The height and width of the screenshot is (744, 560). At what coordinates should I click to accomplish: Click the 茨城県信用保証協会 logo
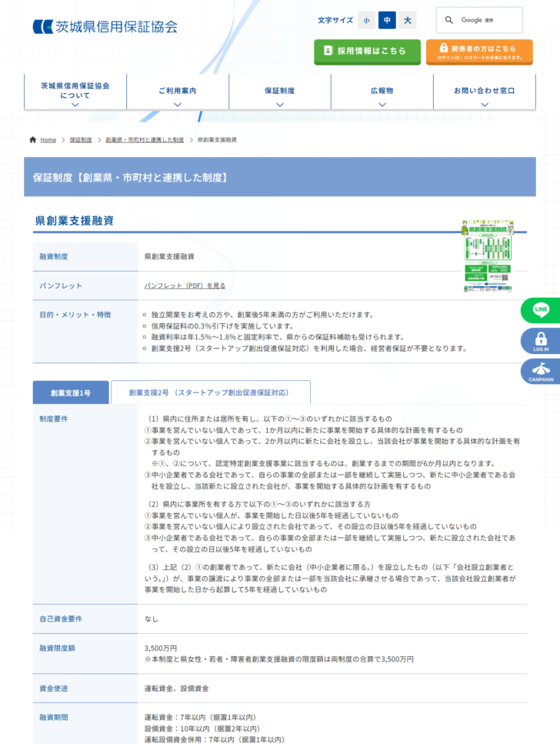tap(105, 27)
